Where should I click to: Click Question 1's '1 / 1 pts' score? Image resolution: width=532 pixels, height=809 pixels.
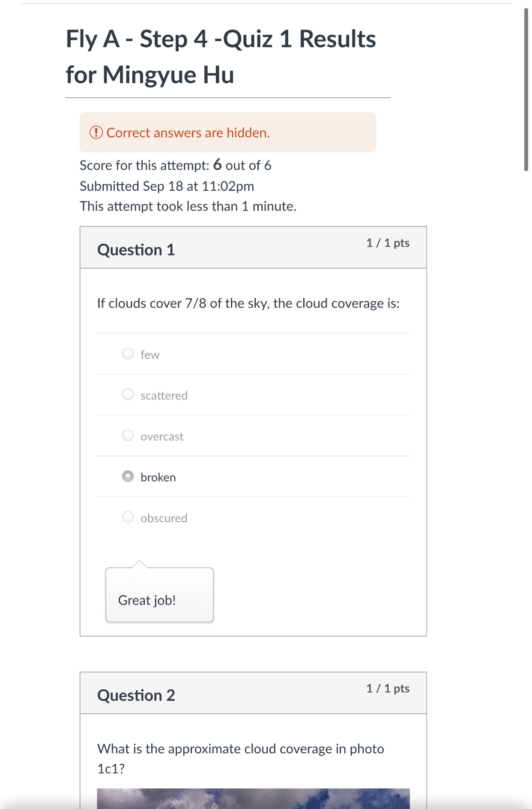[x=388, y=243]
